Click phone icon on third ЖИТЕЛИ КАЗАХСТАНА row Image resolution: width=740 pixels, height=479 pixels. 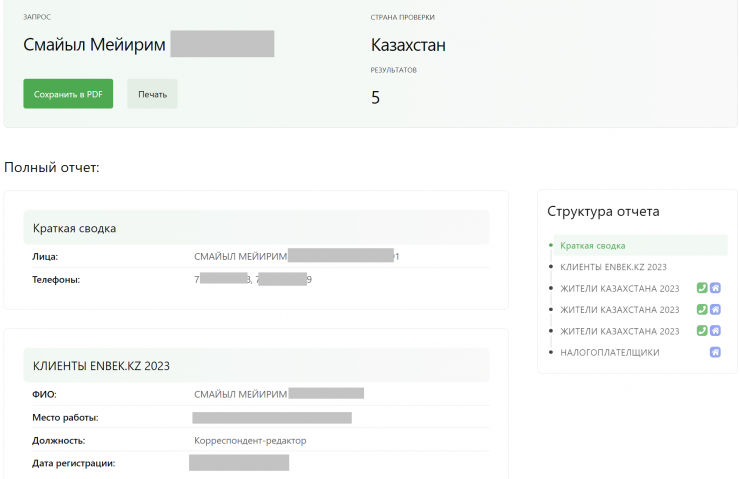(702, 331)
